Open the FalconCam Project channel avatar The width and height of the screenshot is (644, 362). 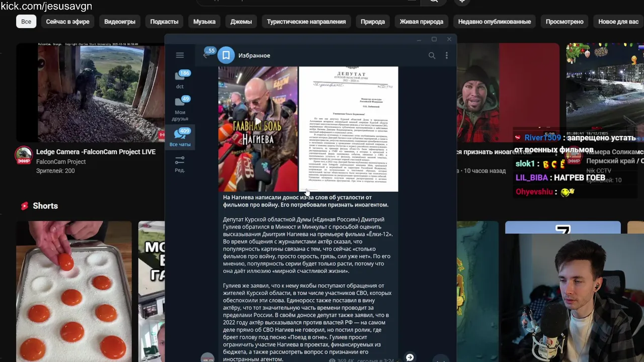click(24, 155)
